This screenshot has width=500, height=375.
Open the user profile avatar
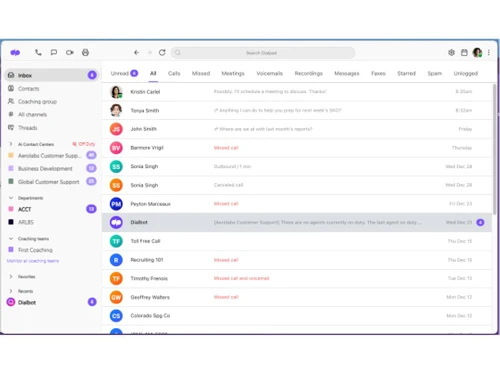[477, 52]
